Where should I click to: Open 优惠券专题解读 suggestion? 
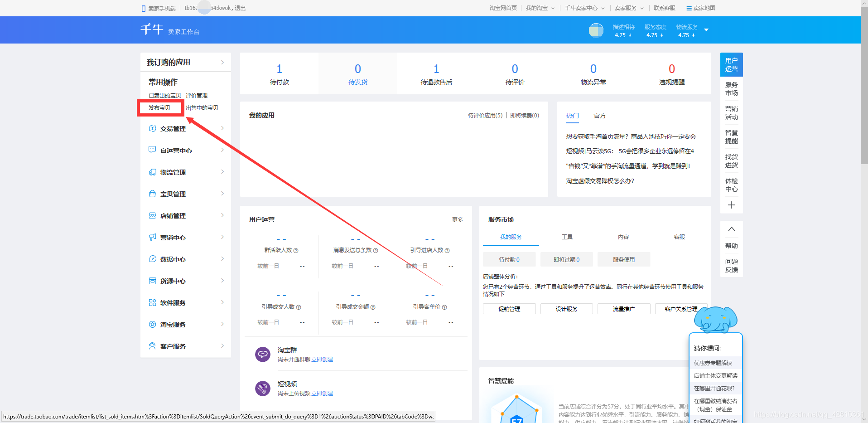pyautogui.click(x=713, y=363)
